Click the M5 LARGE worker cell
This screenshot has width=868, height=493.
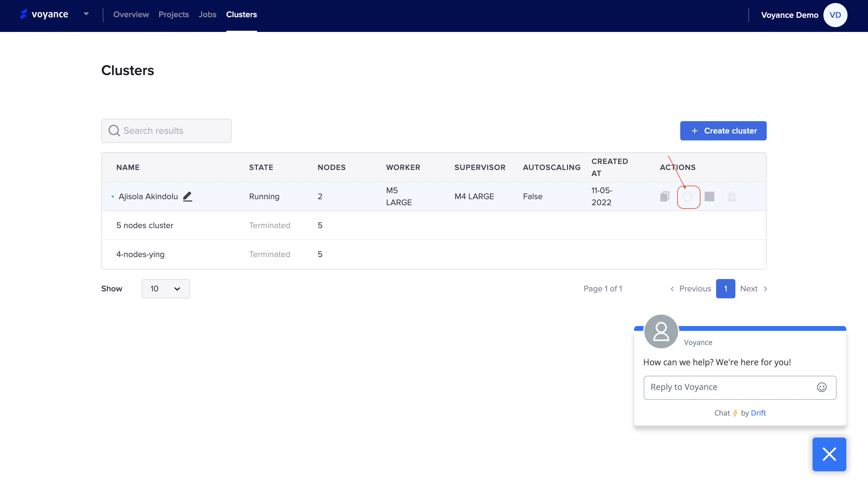pyautogui.click(x=399, y=196)
